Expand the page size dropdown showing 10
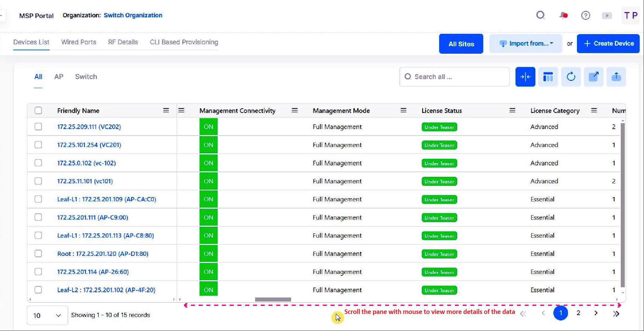 [x=47, y=315]
